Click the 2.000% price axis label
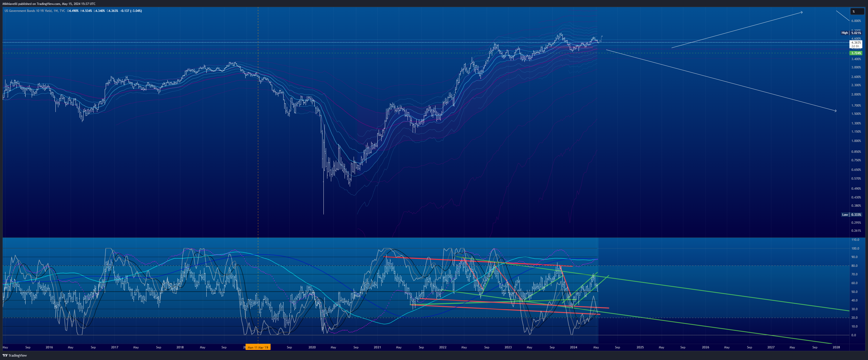The height and width of the screenshot is (360, 868). pos(856,94)
